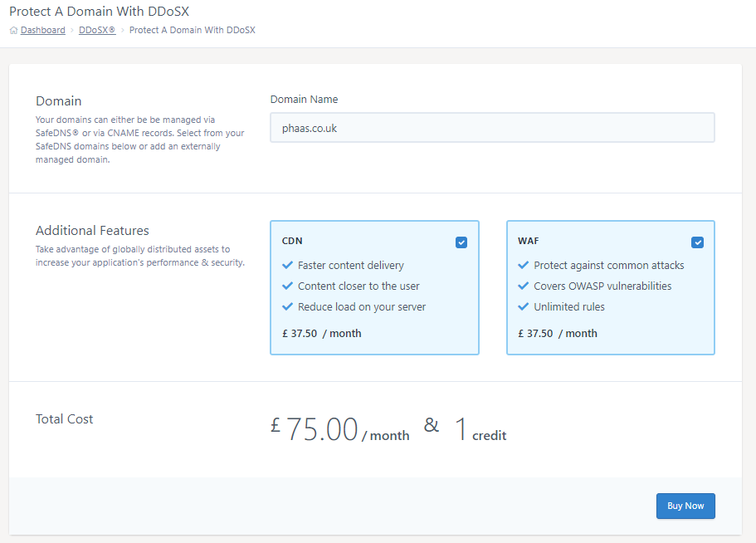Click checkmark icon beside Faster content delivery
Screen dimensions: 756x543
(288, 266)
